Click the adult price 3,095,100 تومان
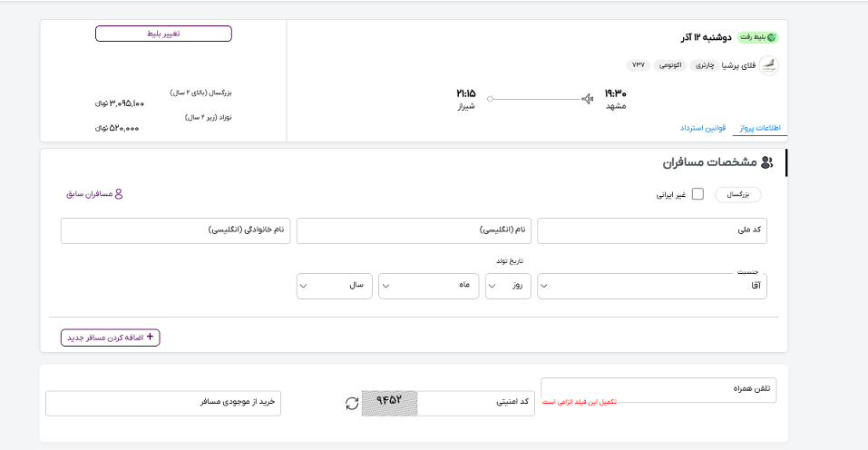This screenshot has width=868, height=450. coord(120,103)
